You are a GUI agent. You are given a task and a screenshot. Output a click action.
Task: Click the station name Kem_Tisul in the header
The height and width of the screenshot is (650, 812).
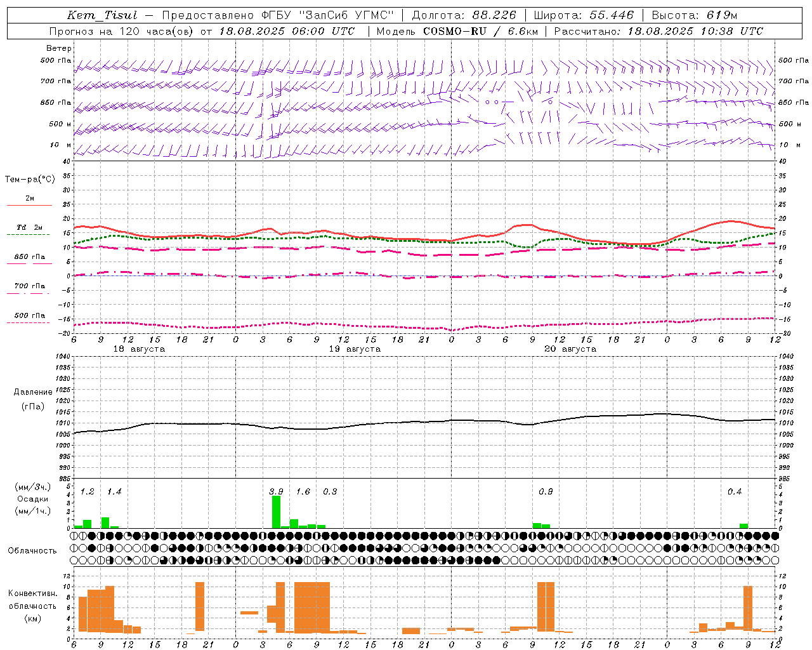pos(102,15)
